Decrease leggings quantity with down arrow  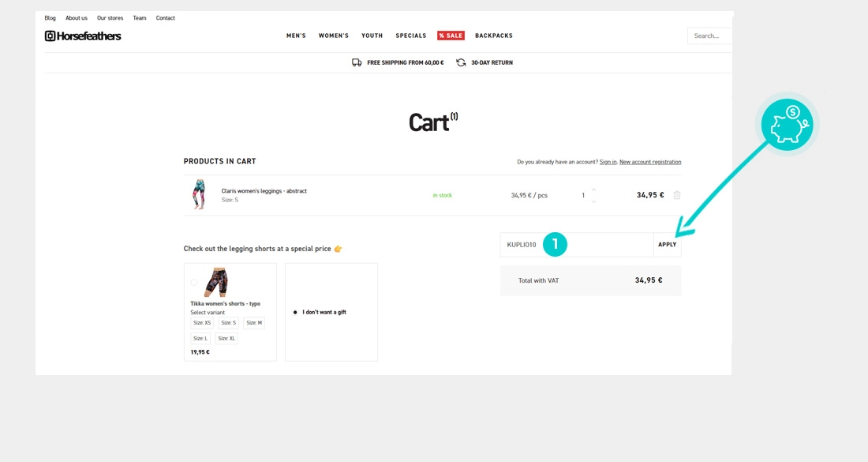click(x=594, y=201)
